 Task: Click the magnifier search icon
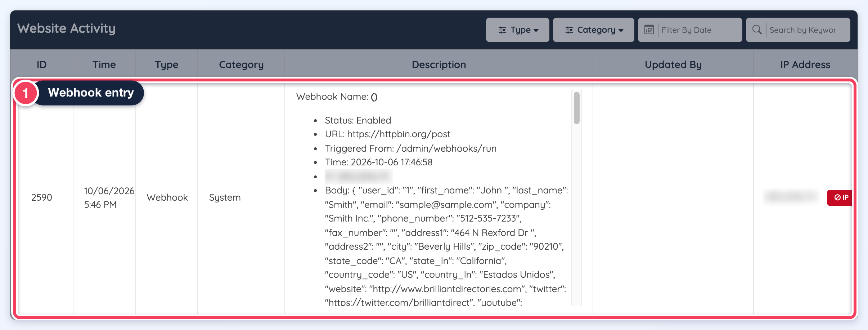click(757, 30)
